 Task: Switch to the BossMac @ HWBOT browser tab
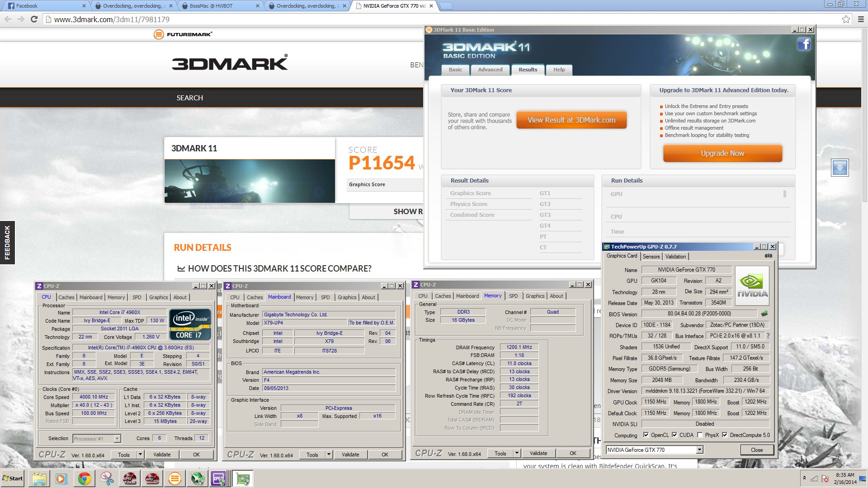[220, 6]
